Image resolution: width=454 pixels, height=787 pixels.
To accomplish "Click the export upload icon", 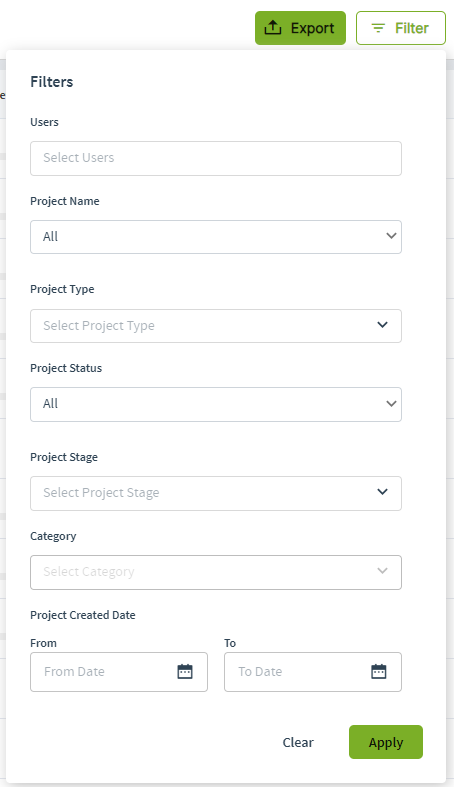I will [272, 28].
